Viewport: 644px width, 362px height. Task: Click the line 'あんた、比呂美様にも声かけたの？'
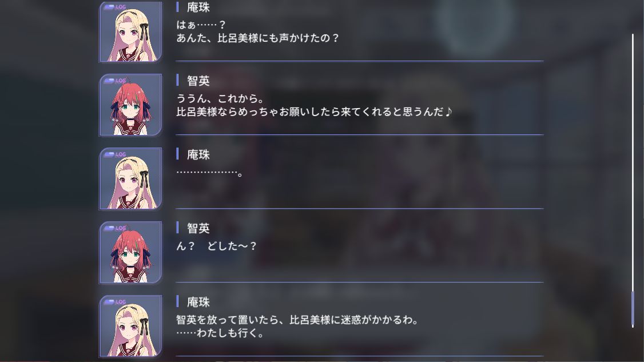(257, 38)
